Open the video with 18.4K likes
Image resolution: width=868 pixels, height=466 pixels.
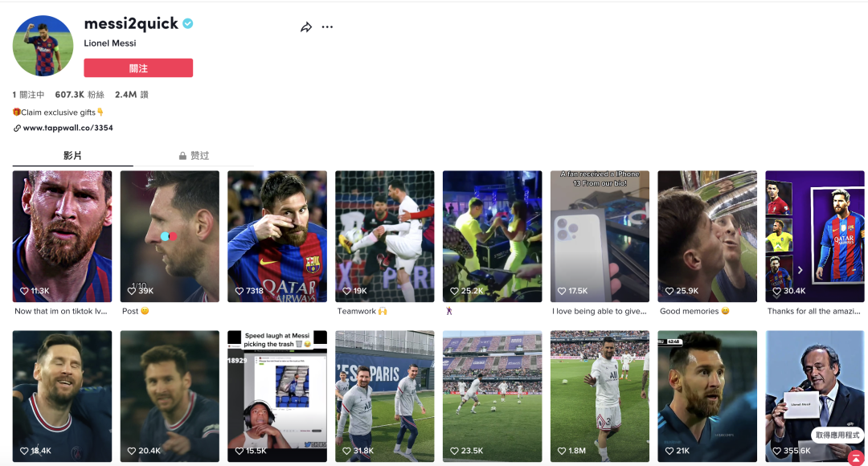pyautogui.click(x=62, y=396)
